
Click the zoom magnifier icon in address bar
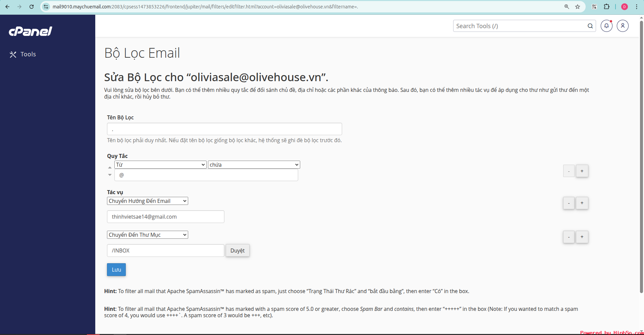567,7
